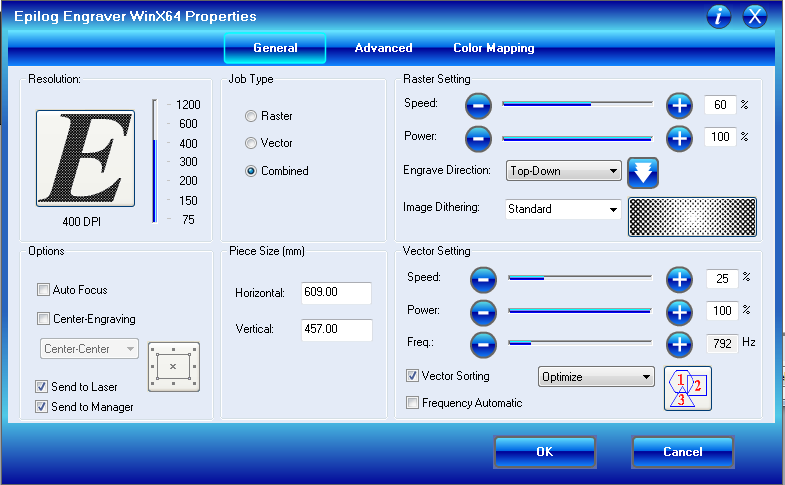Image resolution: width=785 pixels, height=485 pixels.
Task: Decrease raster speed with minus button
Action: [x=478, y=106]
